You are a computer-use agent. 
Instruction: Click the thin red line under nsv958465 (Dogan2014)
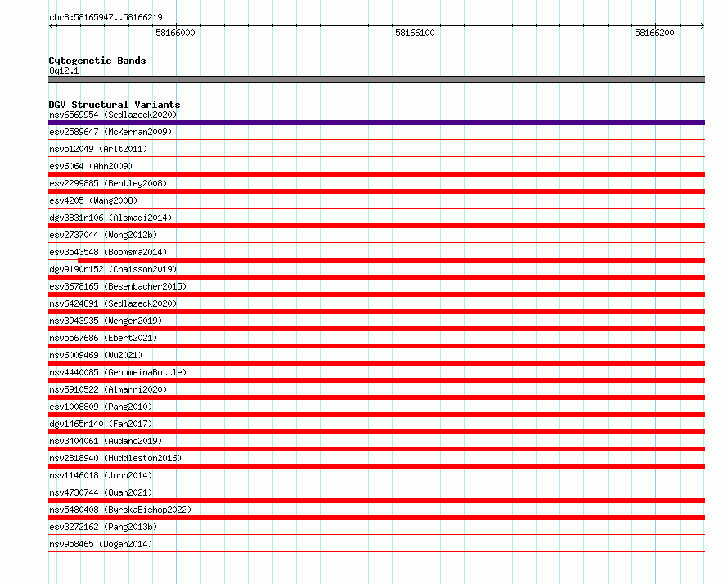click(x=376, y=551)
